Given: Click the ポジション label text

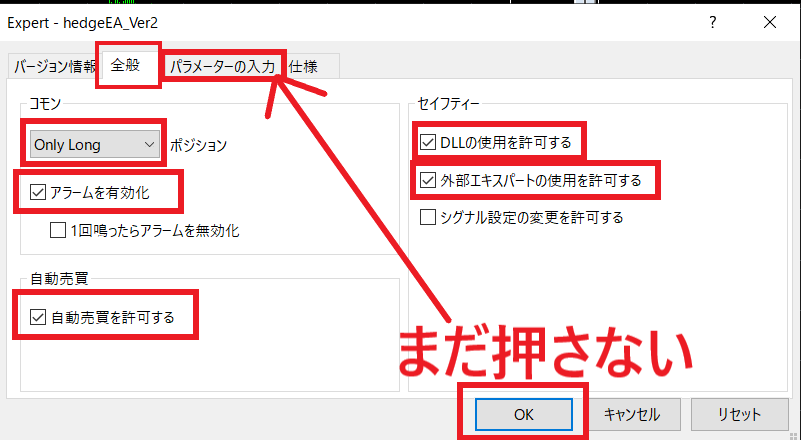Looking at the screenshot, I should 198,145.
